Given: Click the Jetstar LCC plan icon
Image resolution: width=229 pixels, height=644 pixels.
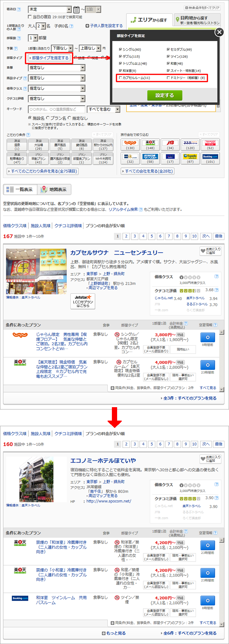Looking at the screenshot, I should click(83, 301).
